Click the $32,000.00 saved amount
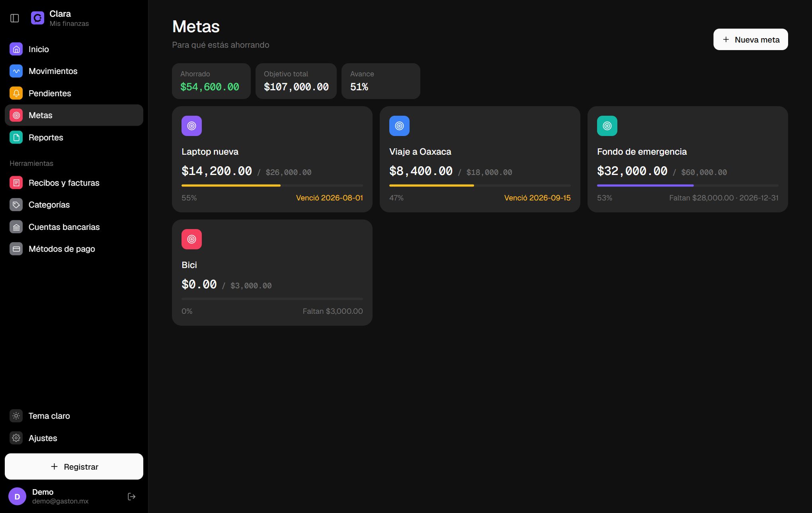Viewport: 812px width, 513px height. coord(632,171)
